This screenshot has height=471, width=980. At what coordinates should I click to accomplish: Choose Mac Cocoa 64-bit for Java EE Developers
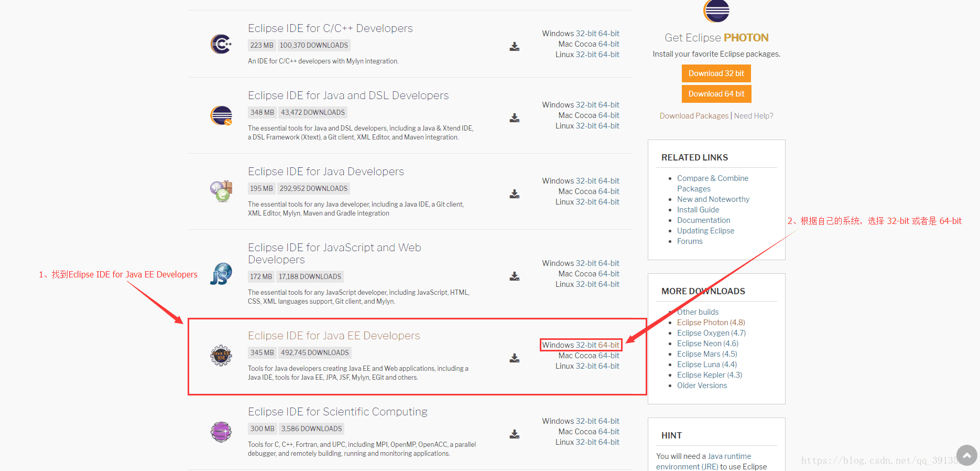(x=609, y=356)
